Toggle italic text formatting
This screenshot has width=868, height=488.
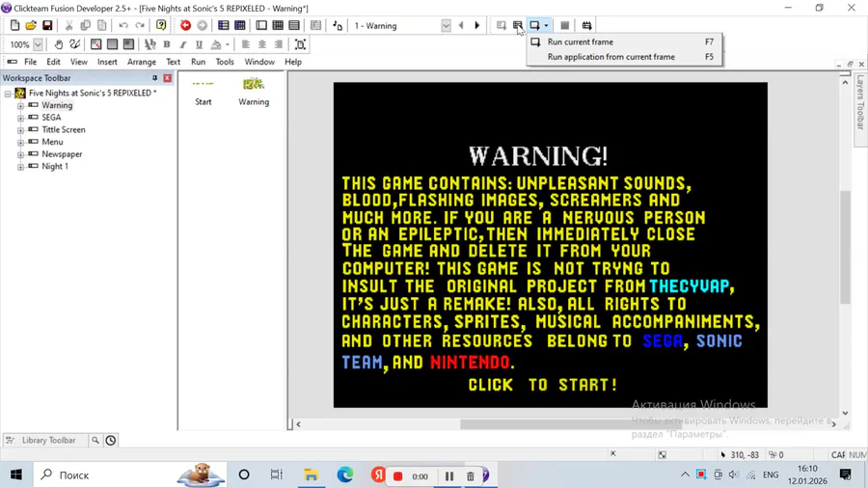pos(182,44)
